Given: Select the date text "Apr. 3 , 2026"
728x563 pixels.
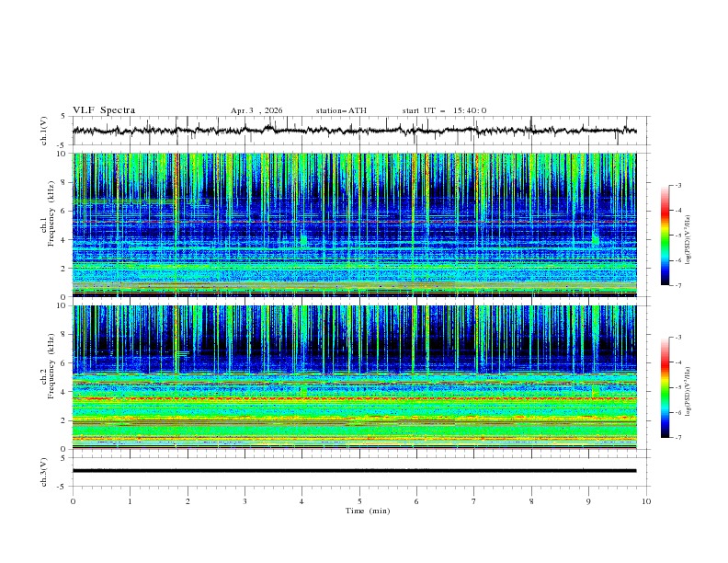Looking at the screenshot, I should pyautogui.click(x=256, y=110).
